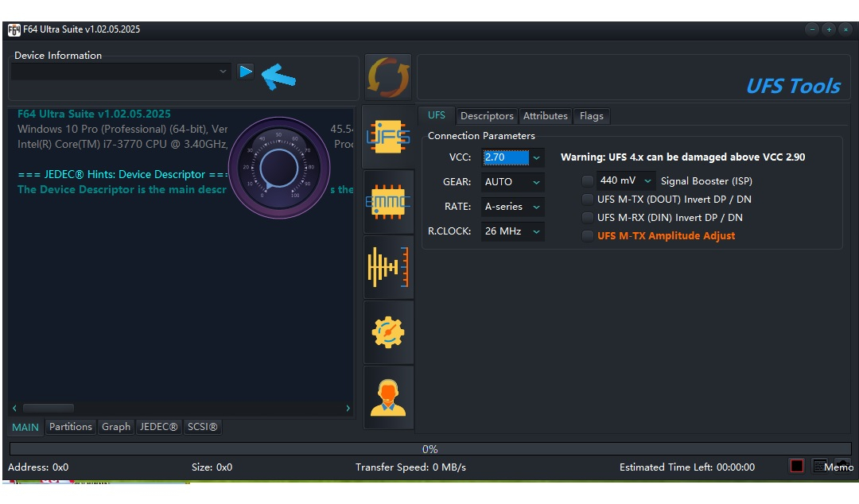Click the UFS Tools heading
859x504 pixels.
click(x=793, y=86)
